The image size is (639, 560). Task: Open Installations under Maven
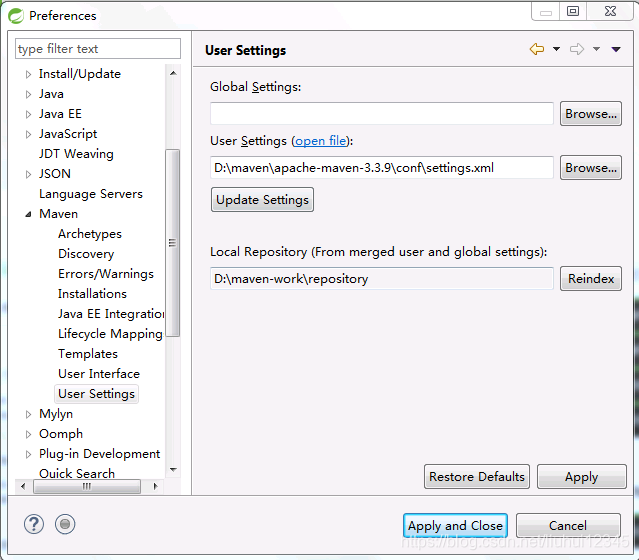click(92, 293)
